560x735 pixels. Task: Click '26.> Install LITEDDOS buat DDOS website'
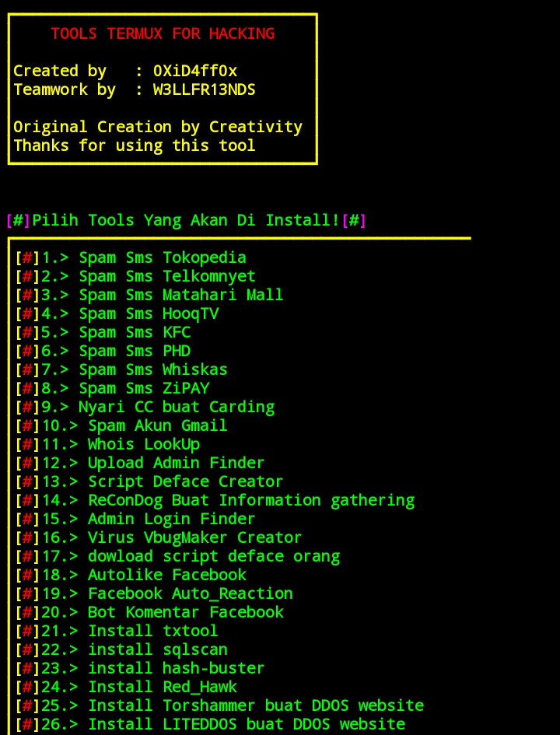211,725
